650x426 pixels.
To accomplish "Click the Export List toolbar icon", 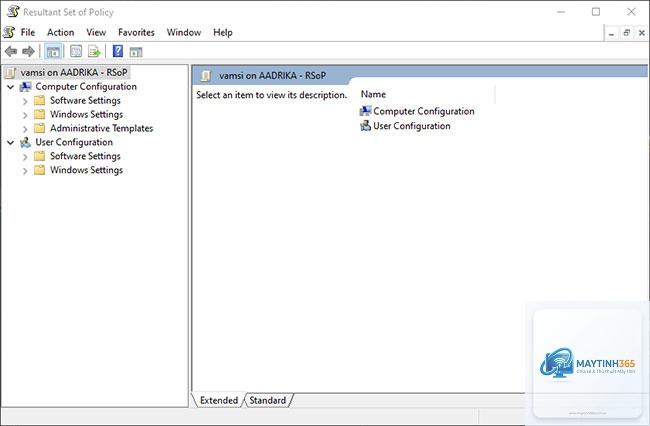I will (94, 51).
